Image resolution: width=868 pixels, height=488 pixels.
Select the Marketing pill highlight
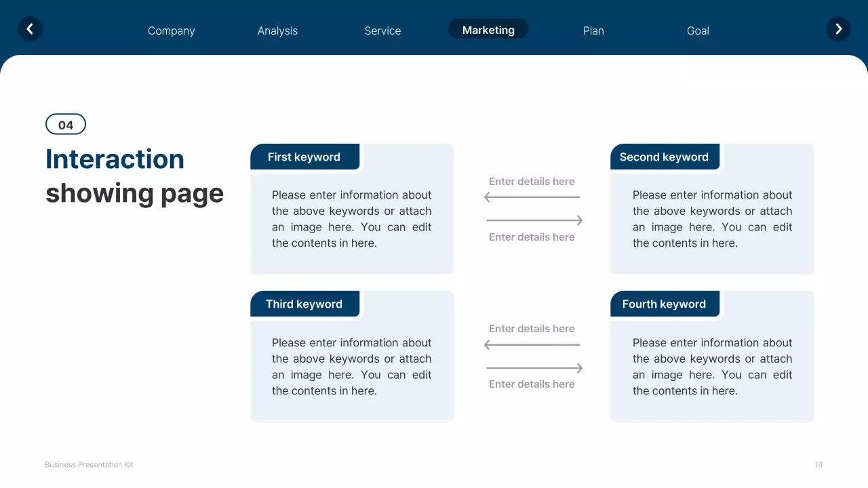[488, 29]
